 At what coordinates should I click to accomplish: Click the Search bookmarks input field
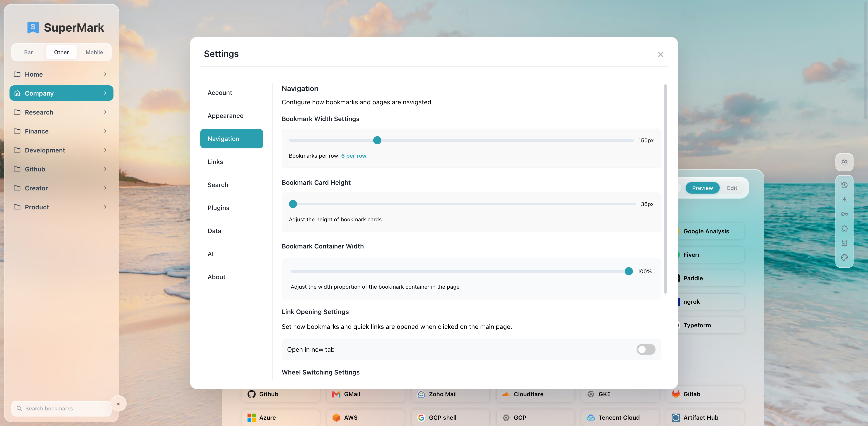click(x=61, y=408)
